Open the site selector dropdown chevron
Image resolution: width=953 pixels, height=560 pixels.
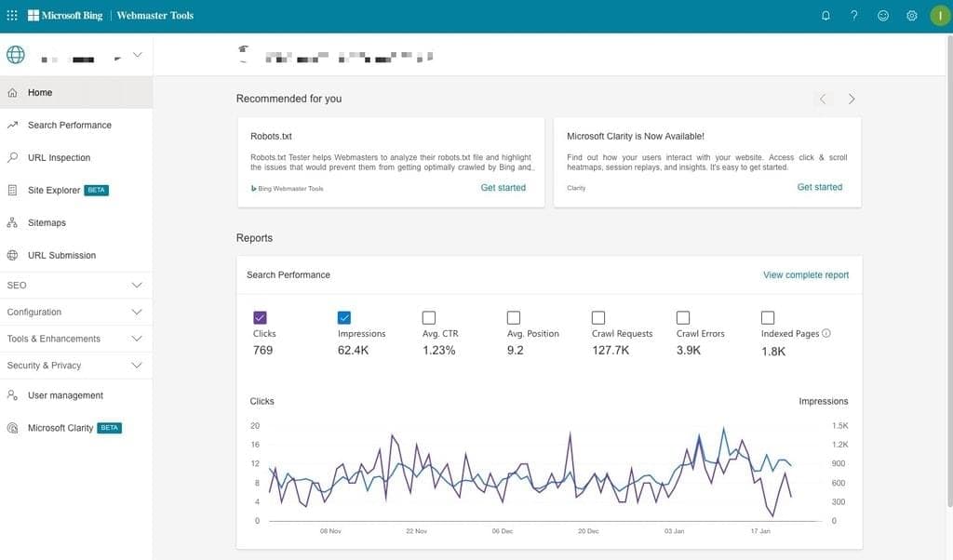138,55
